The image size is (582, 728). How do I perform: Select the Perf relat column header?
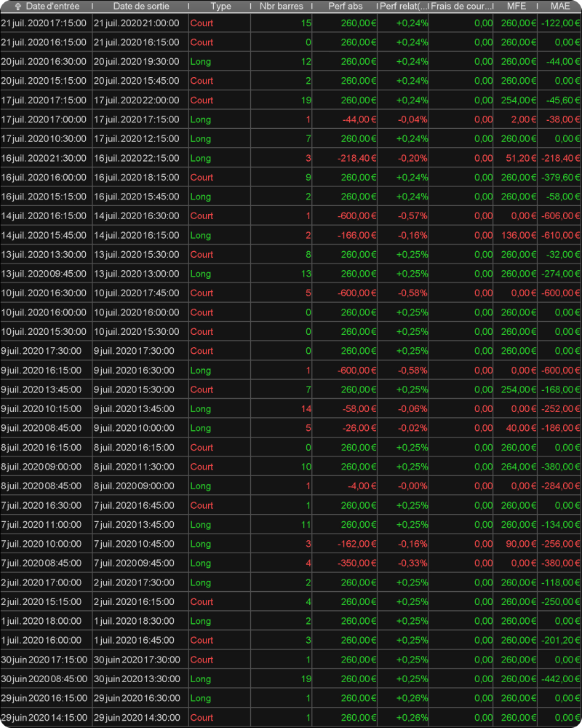coord(404,6)
